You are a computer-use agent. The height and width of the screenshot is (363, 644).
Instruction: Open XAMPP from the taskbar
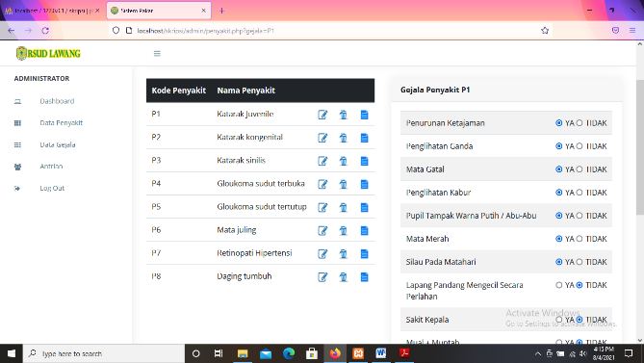pyautogui.click(x=358, y=353)
